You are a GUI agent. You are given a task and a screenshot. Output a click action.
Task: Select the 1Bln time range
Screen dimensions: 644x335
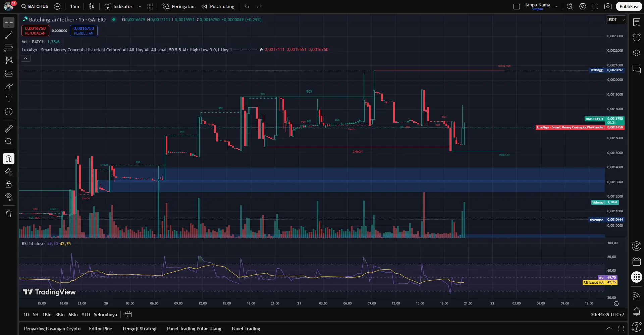[47, 315]
